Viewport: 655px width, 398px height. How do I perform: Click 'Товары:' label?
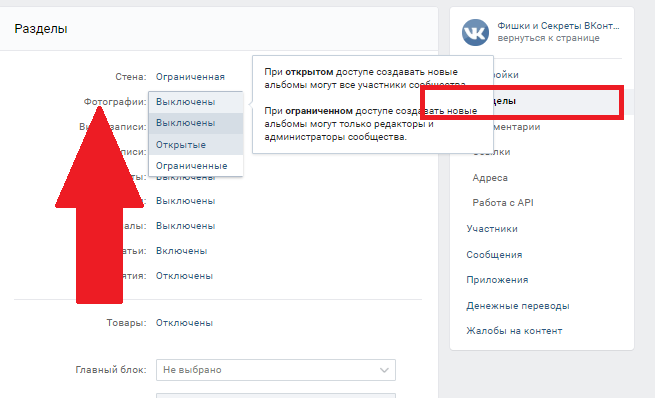tap(126, 323)
